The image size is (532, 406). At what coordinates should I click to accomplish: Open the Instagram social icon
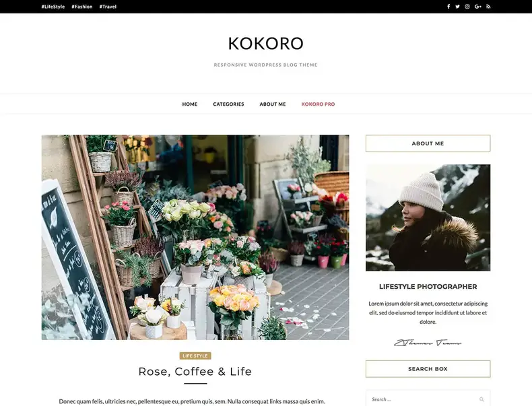coord(467,7)
